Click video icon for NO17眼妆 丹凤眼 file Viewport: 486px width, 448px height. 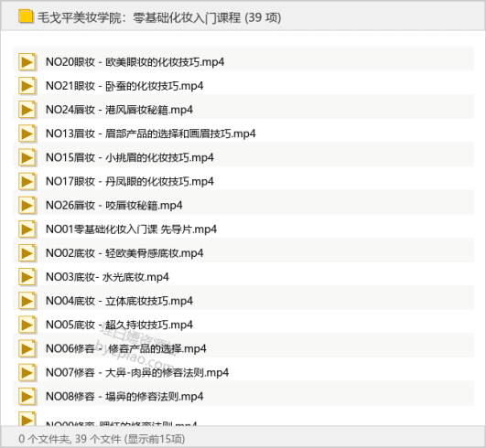point(27,182)
